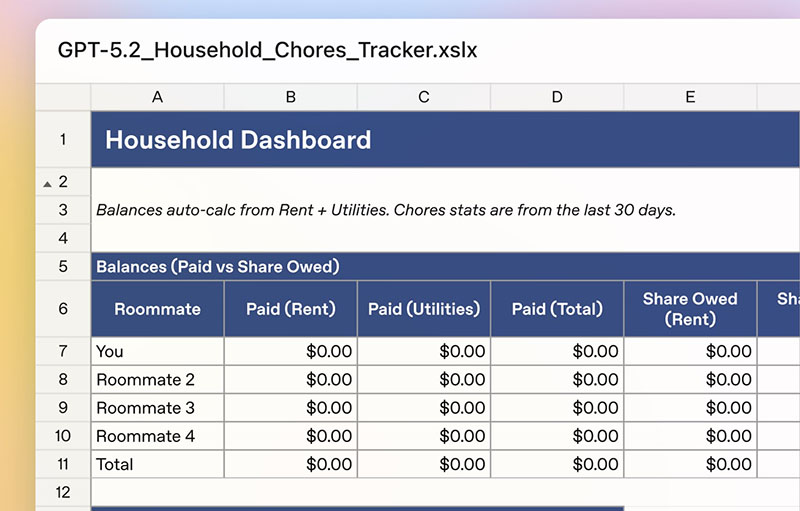This screenshot has height=511, width=800.
Task: Click the Paid (Total) heading cell
Action: [x=557, y=309]
